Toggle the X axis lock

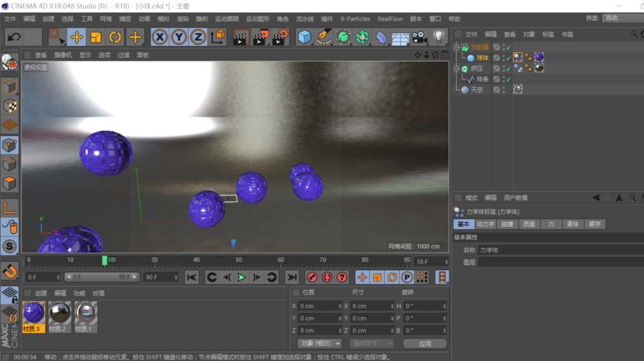click(159, 37)
